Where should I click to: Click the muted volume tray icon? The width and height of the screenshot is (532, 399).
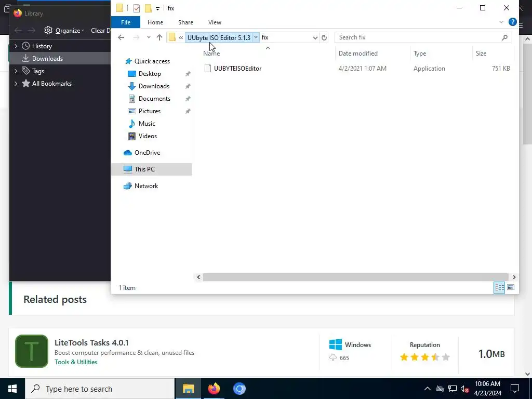(x=465, y=389)
